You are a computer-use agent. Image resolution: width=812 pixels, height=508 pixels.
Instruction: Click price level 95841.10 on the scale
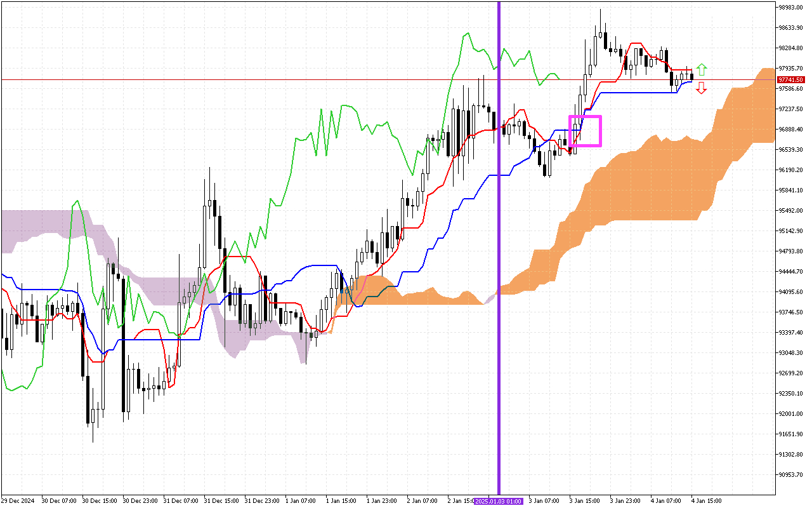point(790,190)
